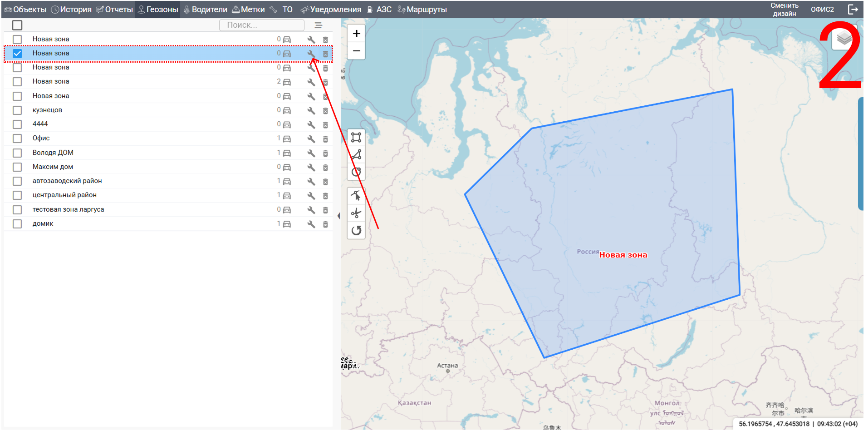
Task: Delete the Офис geozone with trash icon
Action: click(x=325, y=139)
